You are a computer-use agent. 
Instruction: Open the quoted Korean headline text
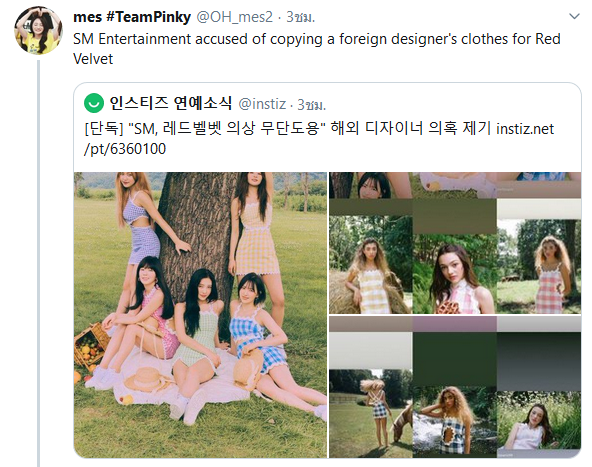click(287, 129)
